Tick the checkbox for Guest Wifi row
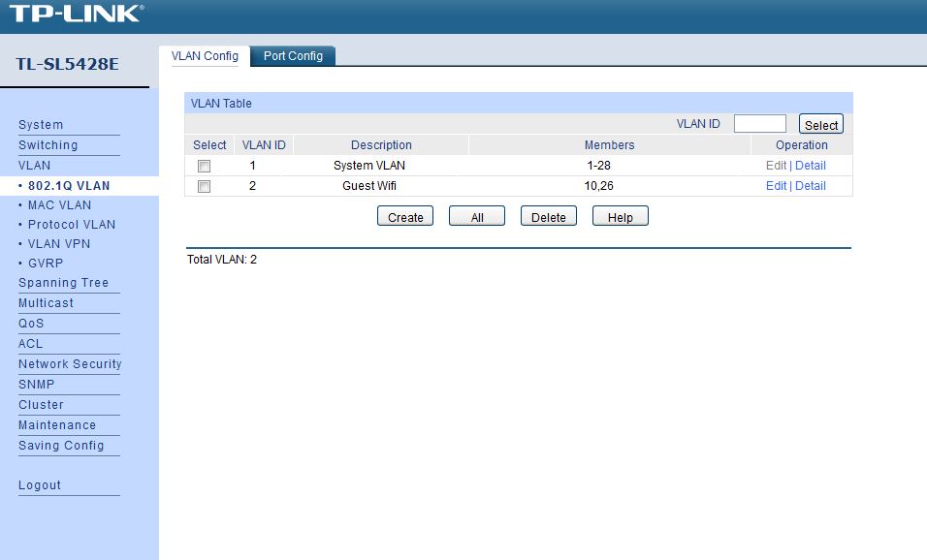 click(x=204, y=187)
